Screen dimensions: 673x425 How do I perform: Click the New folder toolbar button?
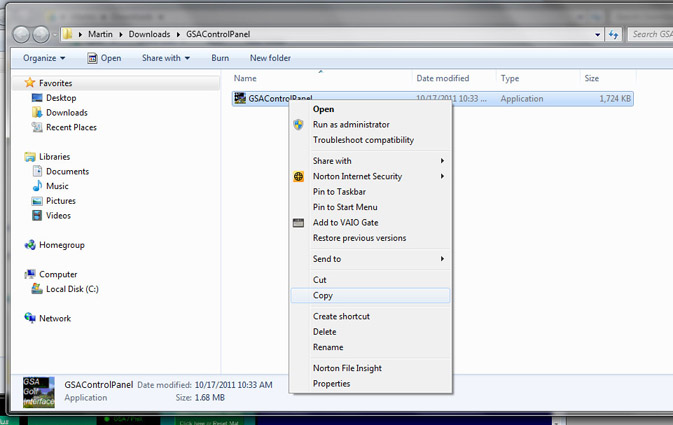tap(270, 58)
